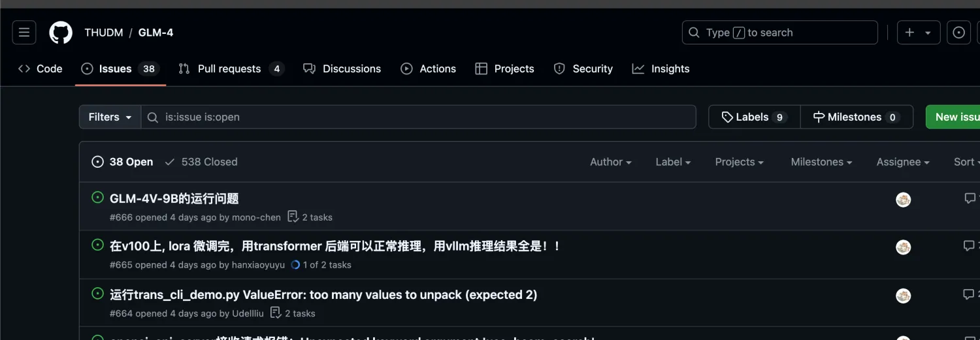Open the create new plus dropdown
Viewport: 980px width, 340px height.
point(918,33)
